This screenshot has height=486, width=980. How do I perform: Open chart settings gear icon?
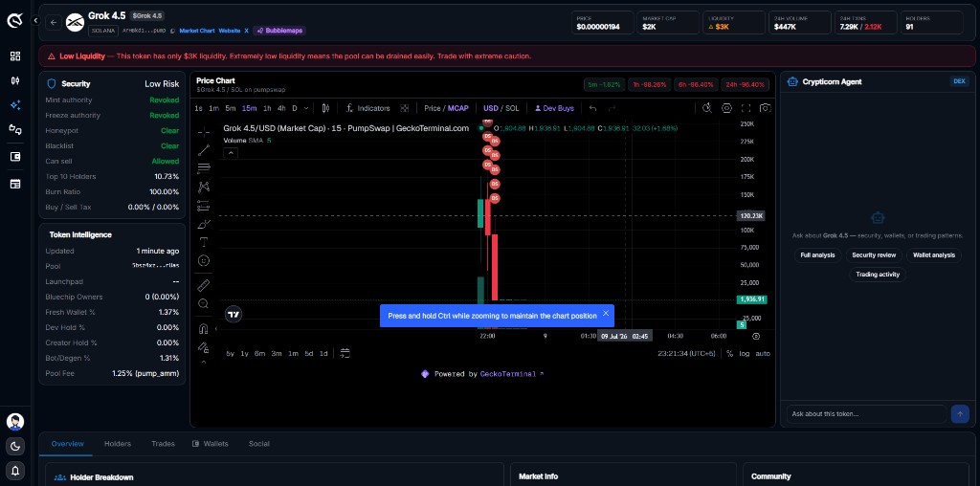click(726, 108)
